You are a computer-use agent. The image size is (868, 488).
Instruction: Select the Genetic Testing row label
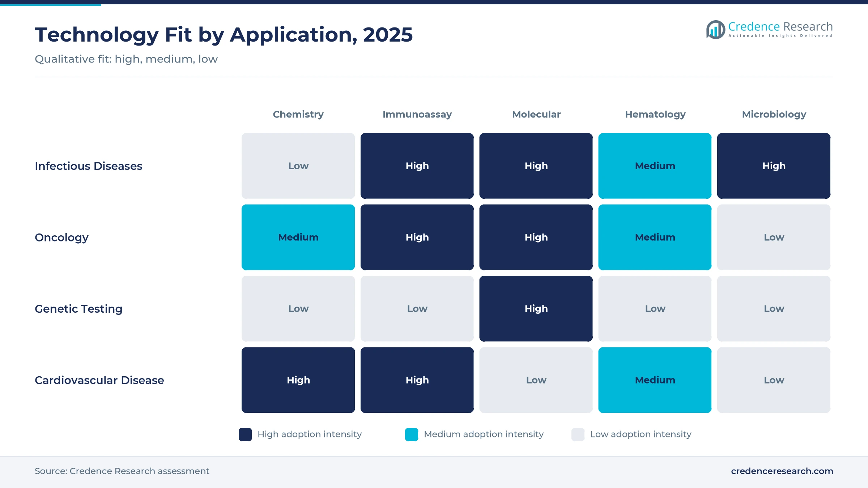click(x=78, y=309)
